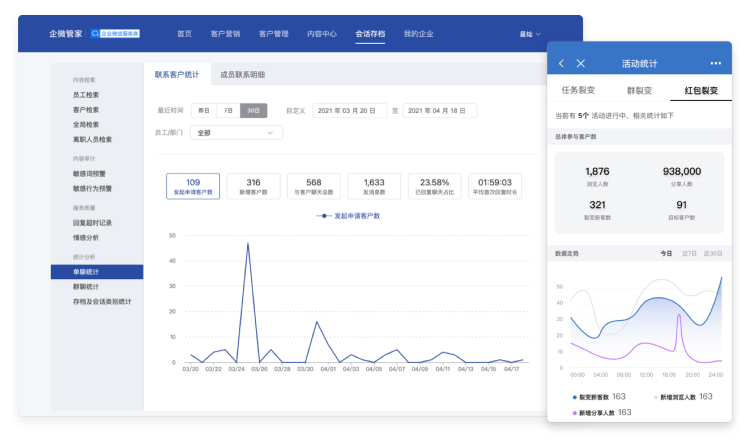Click the 企业微信服务商 badge icon
Viewport: 750px width, 440px height.
pyautogui.click(x=120, y=33)
